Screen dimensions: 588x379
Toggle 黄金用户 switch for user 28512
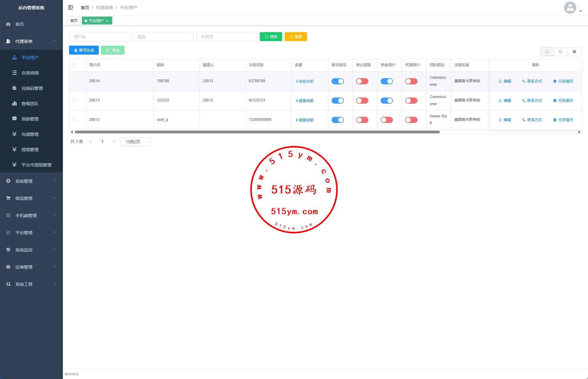coord(386,120)
